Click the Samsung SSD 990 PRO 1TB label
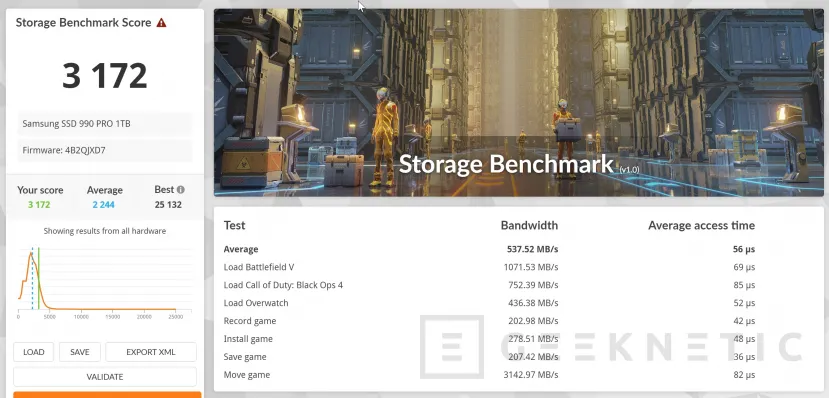Screen dimensions: 829x398 pos(76,124)
